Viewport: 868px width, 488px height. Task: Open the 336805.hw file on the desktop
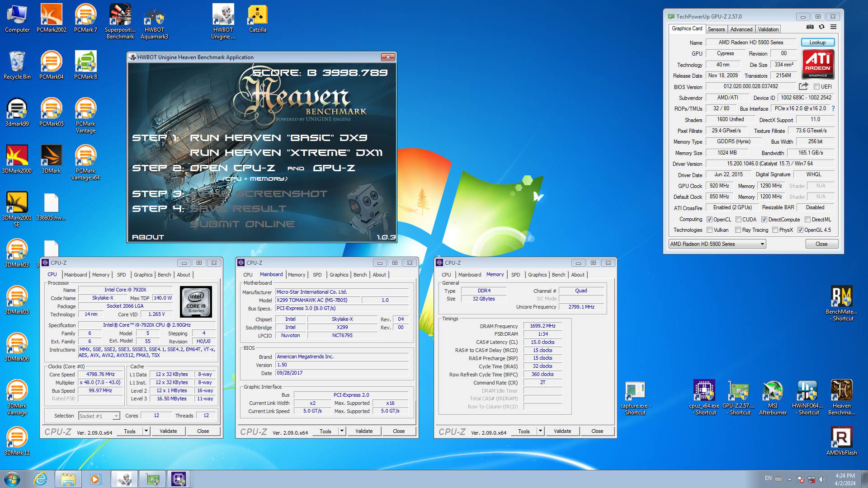coord(51,206)
